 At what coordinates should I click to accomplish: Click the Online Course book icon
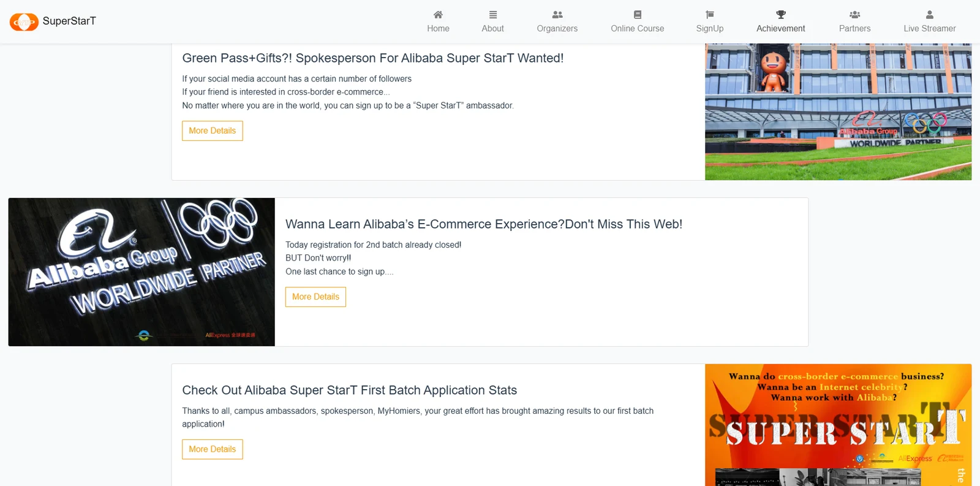click(638, 15)
